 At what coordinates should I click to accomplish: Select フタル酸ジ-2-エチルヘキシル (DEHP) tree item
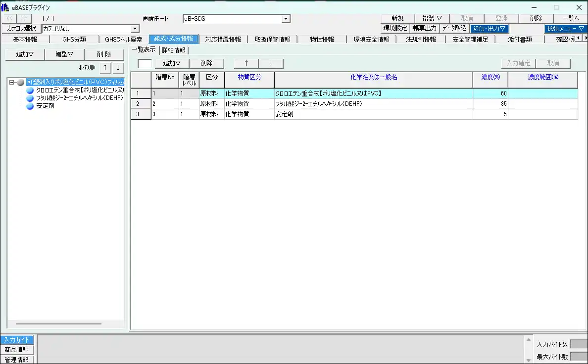tap(79, 98)
